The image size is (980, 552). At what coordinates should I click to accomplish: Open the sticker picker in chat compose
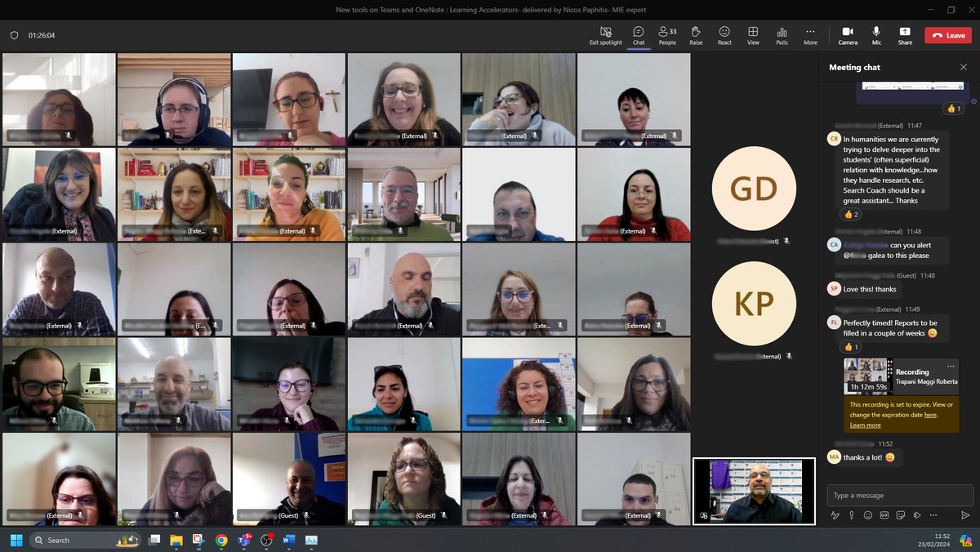[901, 515]
